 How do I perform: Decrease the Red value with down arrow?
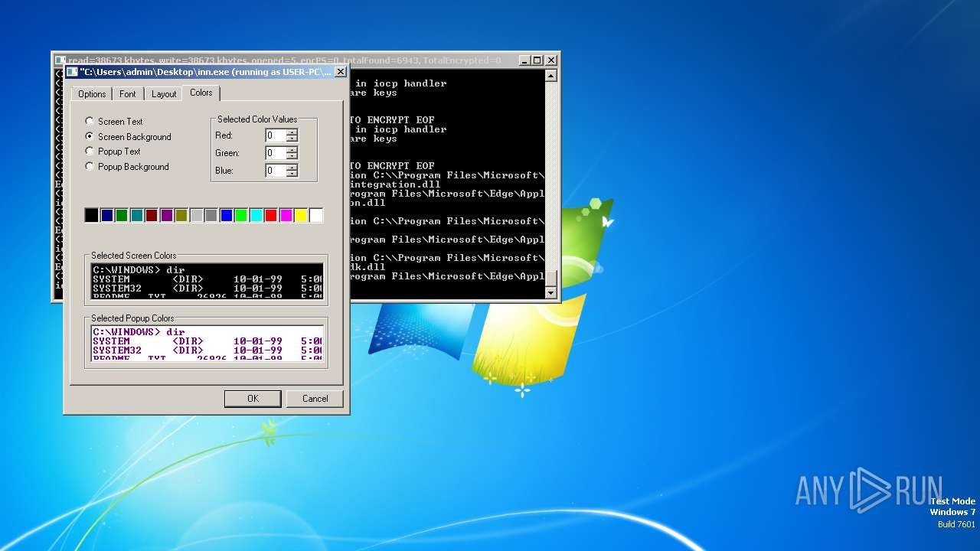pyautogui.click(x=292, y=139)
